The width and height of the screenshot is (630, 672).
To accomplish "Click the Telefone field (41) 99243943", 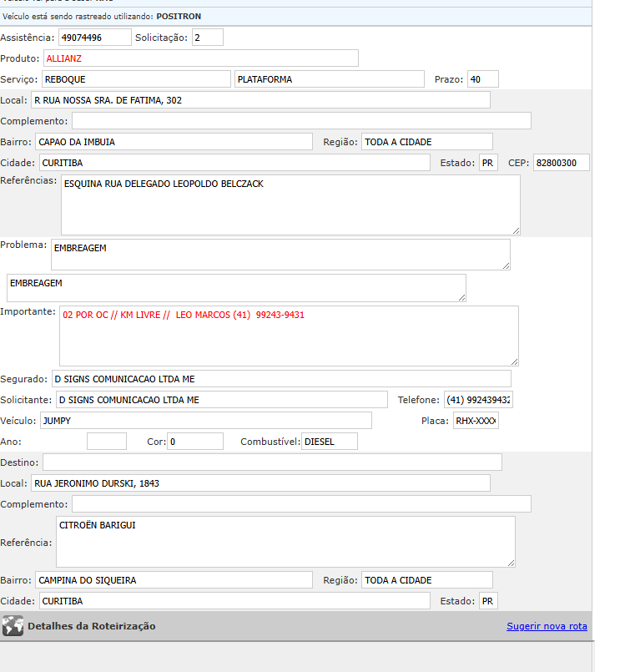I will [478, 400].
